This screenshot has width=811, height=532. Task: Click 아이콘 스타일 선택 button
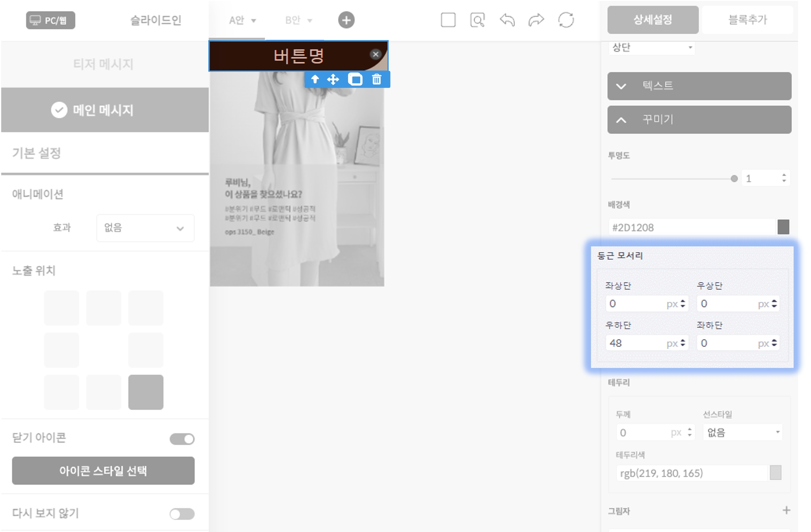point(103,471)
